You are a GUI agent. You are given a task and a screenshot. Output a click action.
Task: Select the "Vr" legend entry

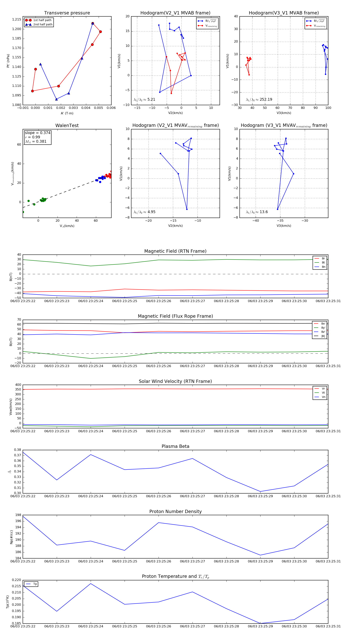click(320, 389)
